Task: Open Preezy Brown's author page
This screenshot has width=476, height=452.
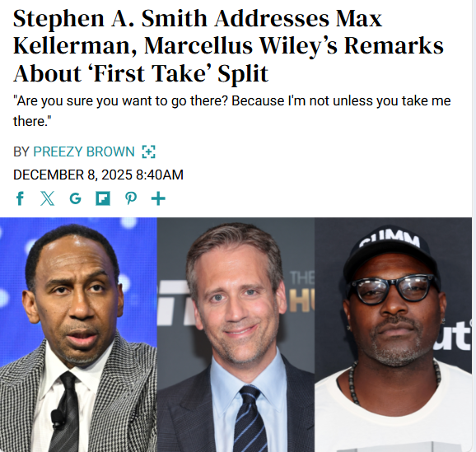Action: point(83,151)
